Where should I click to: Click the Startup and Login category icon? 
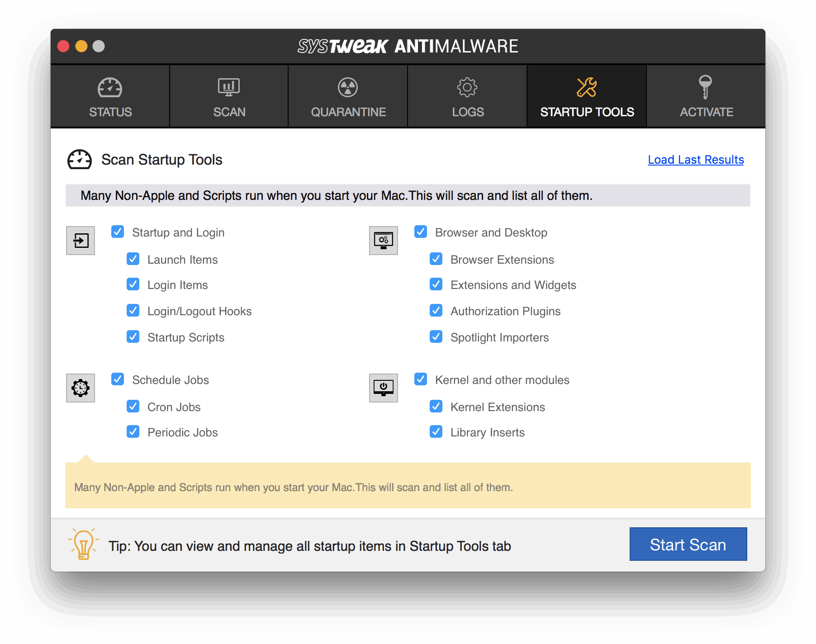81,241
